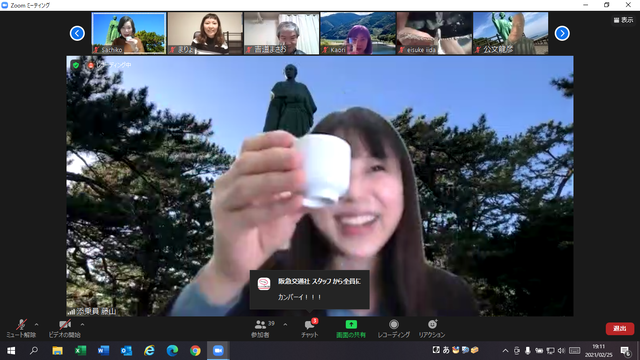Open Internet Explorer from the taskbar

(x=149, y=351)
